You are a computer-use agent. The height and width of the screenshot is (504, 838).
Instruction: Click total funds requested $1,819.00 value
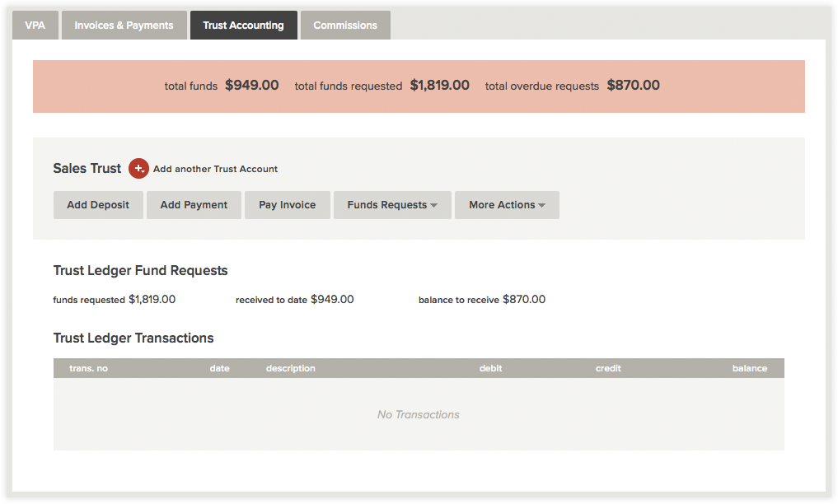pyautogui.click(x=440, y=86)
